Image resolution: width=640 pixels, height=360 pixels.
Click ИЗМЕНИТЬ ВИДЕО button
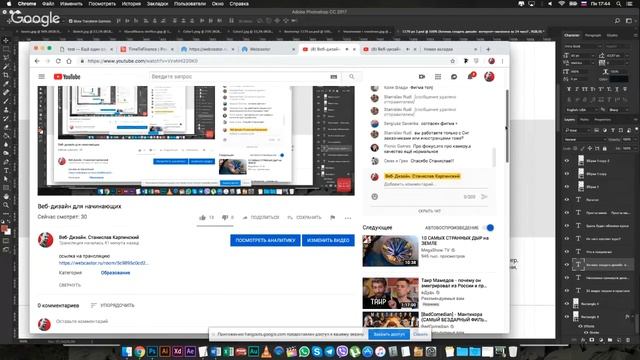(x=328, y=240)
